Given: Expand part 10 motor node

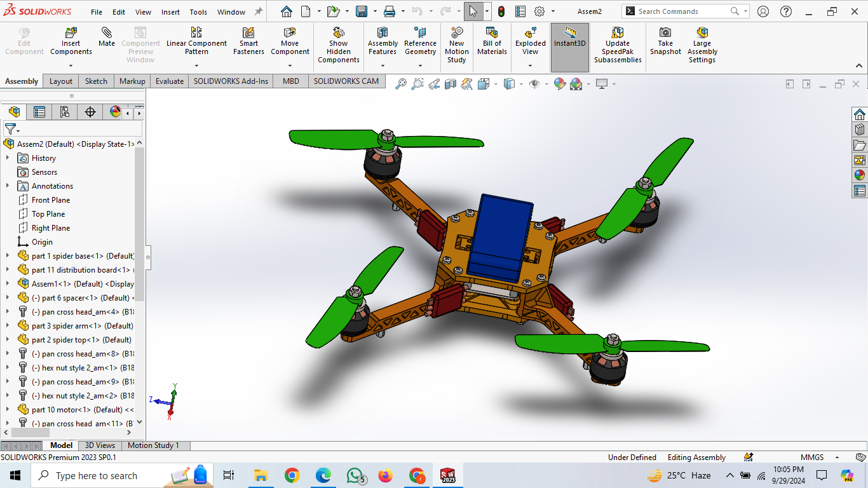Looking at the screenshot, I should click(x=8, y=410).
